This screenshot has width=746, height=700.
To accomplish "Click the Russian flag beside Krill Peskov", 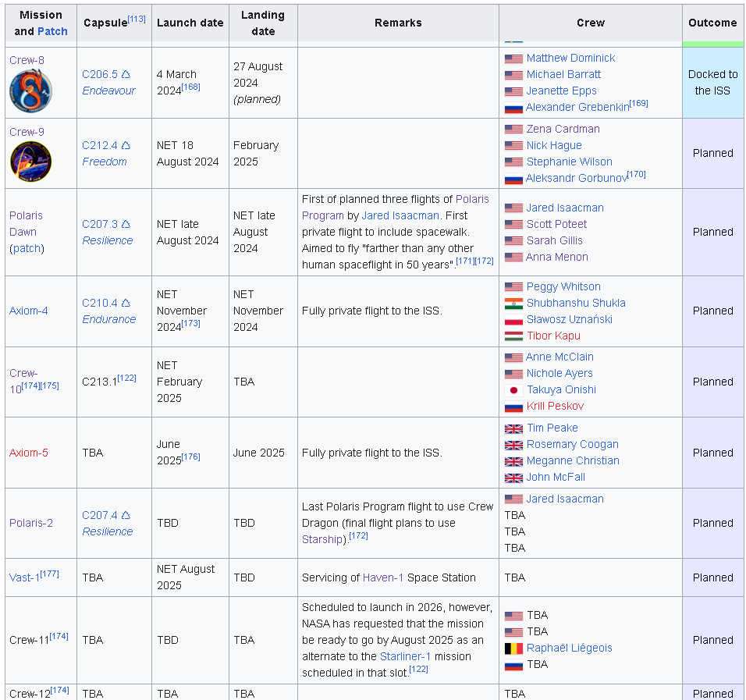I will (x=513, y=407).
